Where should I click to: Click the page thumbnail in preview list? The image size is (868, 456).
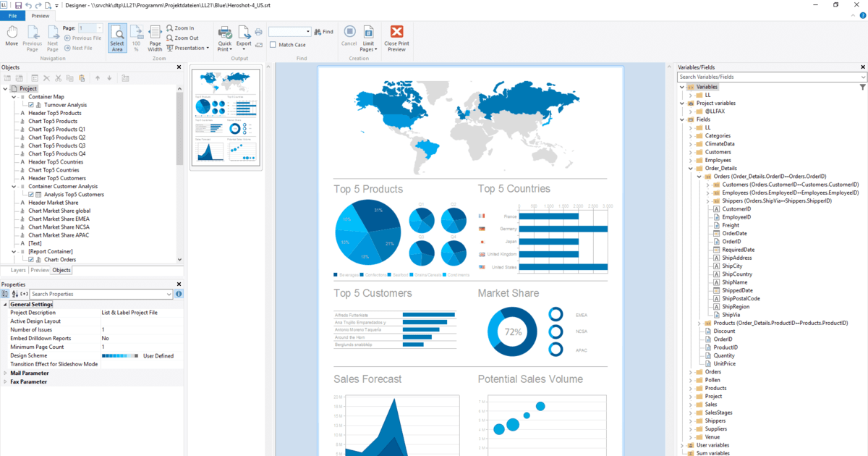(x=225, y=117)
